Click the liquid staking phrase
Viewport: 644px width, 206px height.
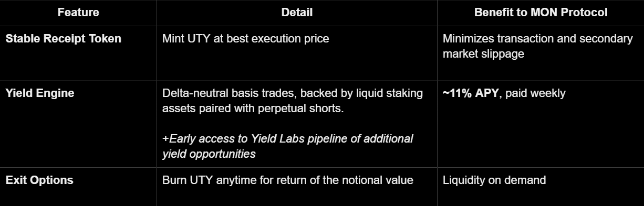tap(394, 93)
